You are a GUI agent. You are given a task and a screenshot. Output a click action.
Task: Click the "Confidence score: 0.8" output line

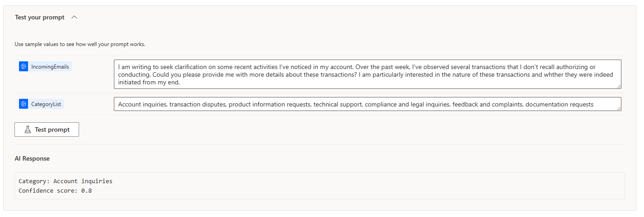click(55, 191)
